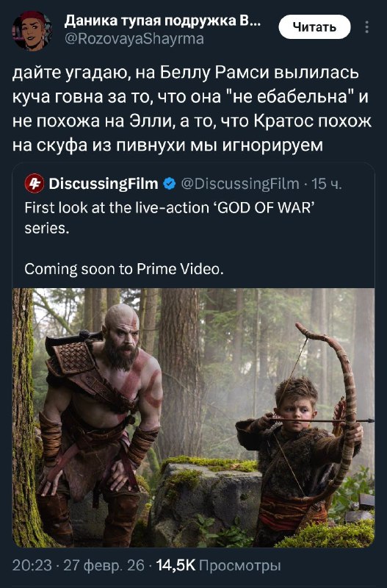The image size is (387, 588).
Task: Click the mossy rock in the photo
Action: (207, 501)
